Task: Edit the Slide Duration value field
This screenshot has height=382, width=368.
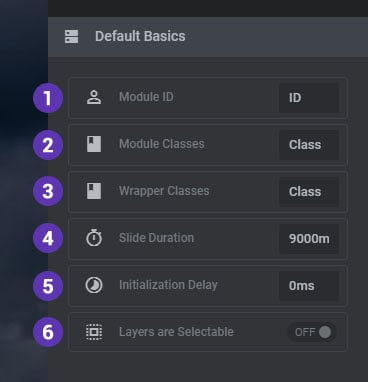Action: click(309, 239)
